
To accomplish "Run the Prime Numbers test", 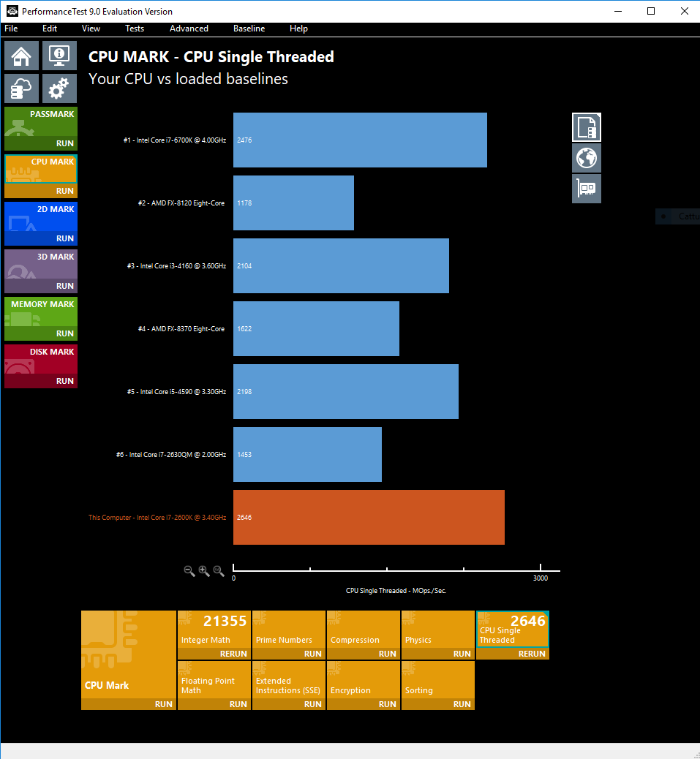I will pos(288,654).
